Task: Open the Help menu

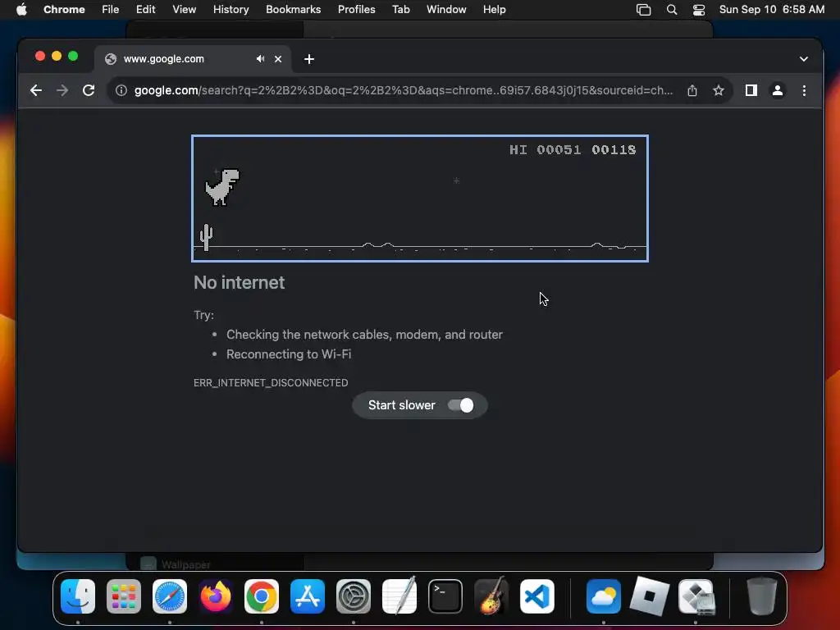Action: (x=494, y=10)
